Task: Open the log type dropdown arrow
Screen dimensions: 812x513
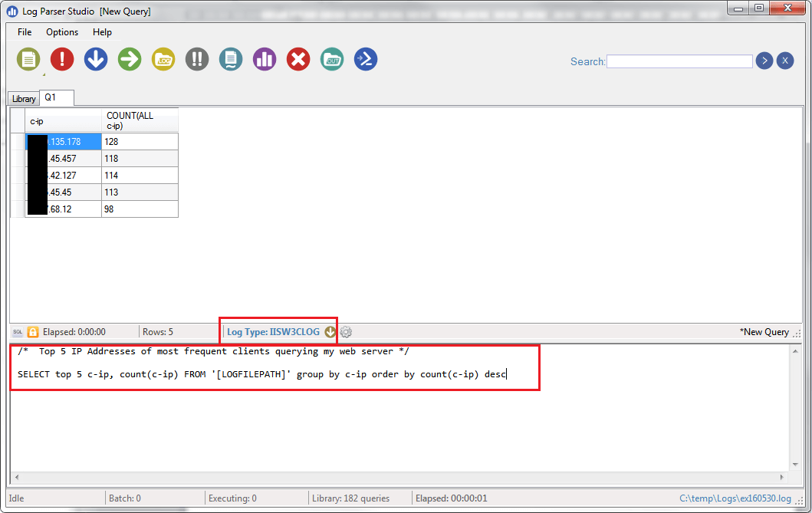Action: [330, 332]
